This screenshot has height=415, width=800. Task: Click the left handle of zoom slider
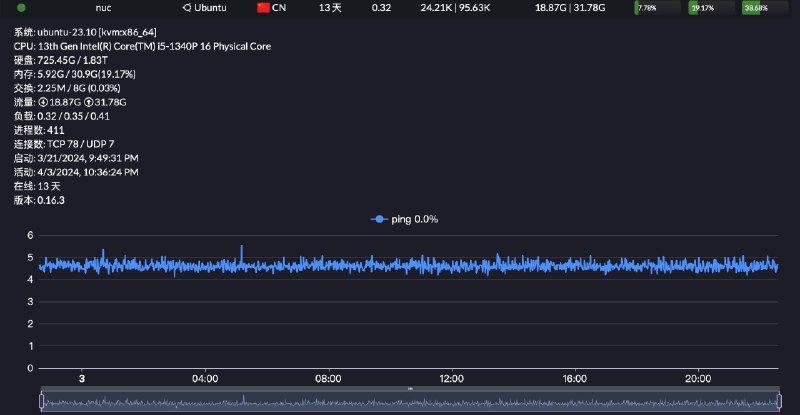41,401
